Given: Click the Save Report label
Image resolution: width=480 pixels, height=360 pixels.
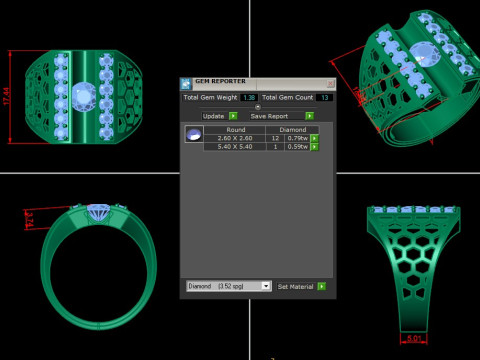Looking at the screenshot, I should point(269,116).
